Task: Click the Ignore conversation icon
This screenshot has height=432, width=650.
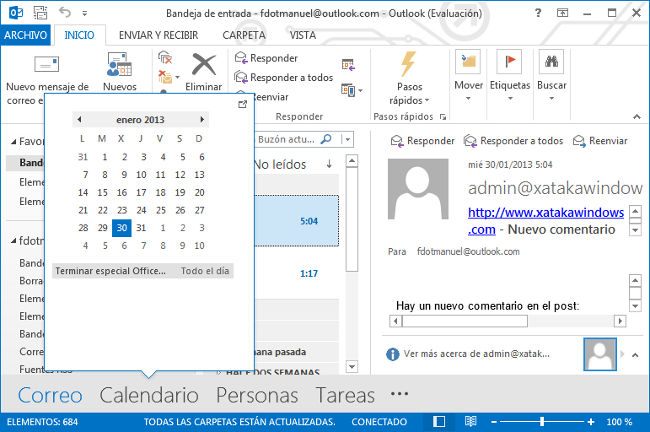Action: 165,58
